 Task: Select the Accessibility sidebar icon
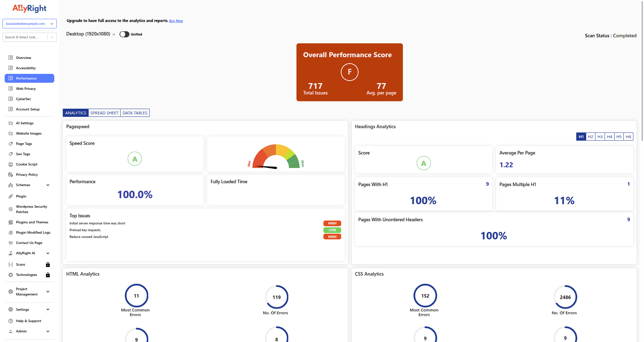pos(10,68)
